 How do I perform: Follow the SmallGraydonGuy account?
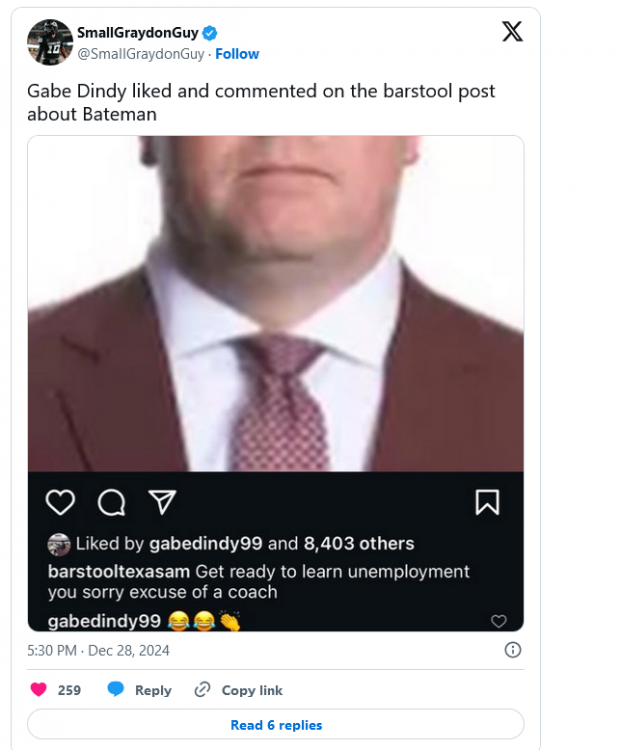(237, 54)
